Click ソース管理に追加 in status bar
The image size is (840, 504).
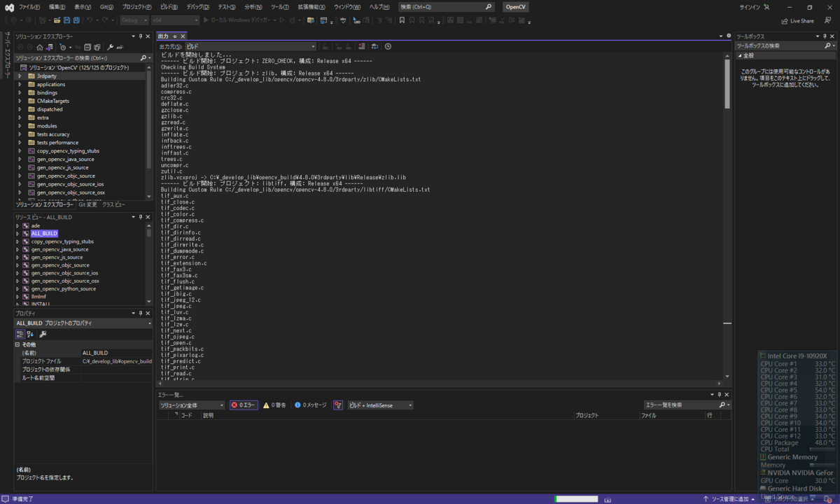pyautogui.click(x=730, y=499)
